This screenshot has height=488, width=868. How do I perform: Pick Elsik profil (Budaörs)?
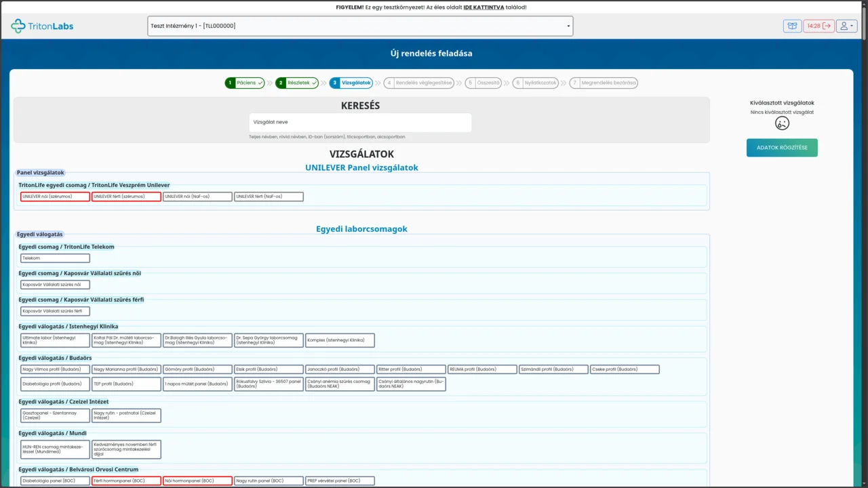pyautogui.click(x=269, y=369)
